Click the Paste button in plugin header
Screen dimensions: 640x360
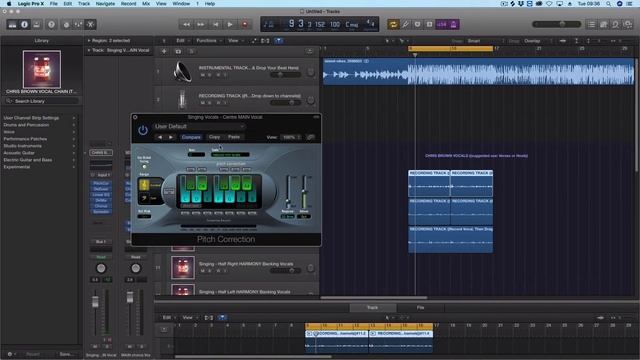pos(234,137)
